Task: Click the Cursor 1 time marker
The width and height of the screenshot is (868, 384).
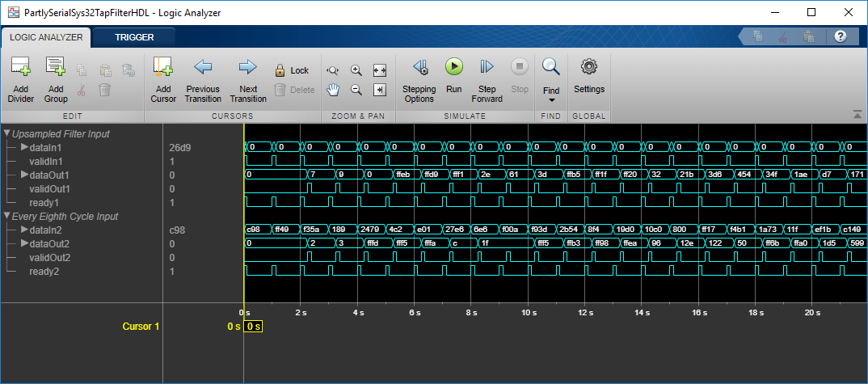Action: [x=254, y=327]
